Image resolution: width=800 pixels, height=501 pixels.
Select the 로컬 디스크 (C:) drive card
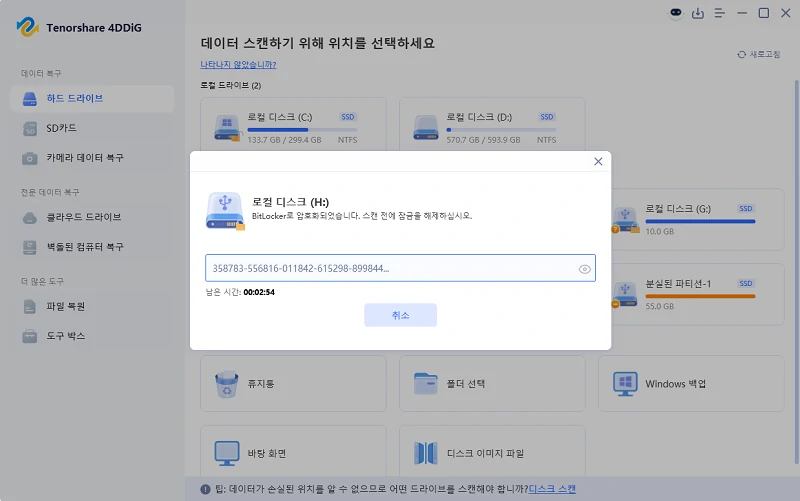[293, 126]
